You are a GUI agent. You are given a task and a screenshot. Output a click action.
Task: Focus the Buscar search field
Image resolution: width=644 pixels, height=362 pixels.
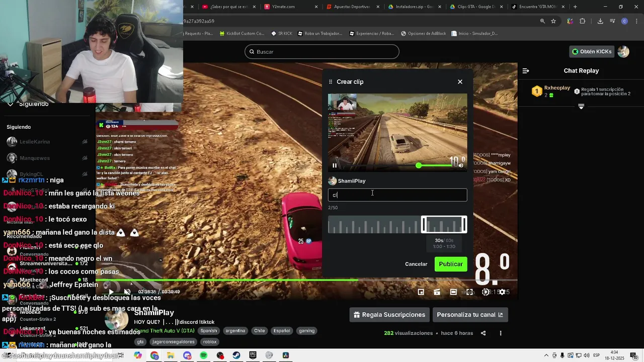(322, 52)
